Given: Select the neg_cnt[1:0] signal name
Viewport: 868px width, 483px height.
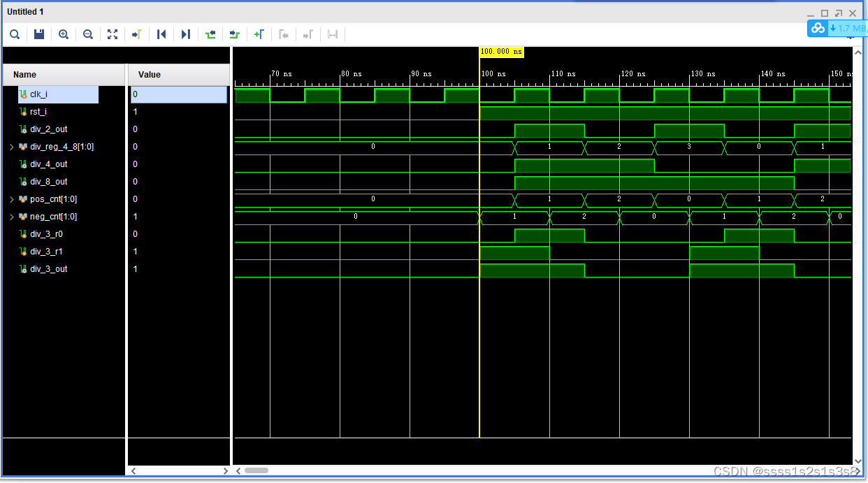Looking at the screenshot, I should (53, 217).
